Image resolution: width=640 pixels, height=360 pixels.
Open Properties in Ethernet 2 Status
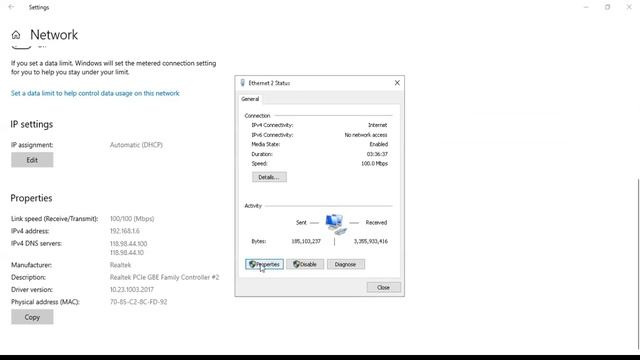[x=264, y=264]
